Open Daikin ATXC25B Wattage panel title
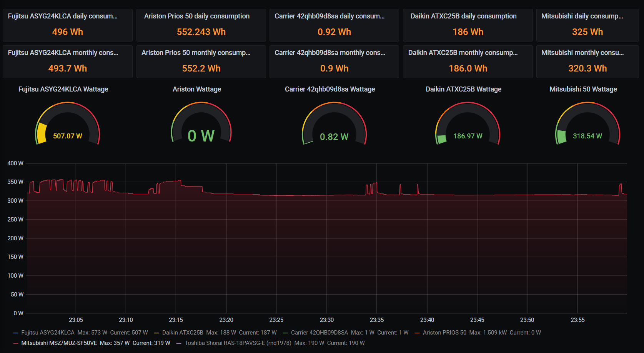644x353 pixels. coord(464,89)
